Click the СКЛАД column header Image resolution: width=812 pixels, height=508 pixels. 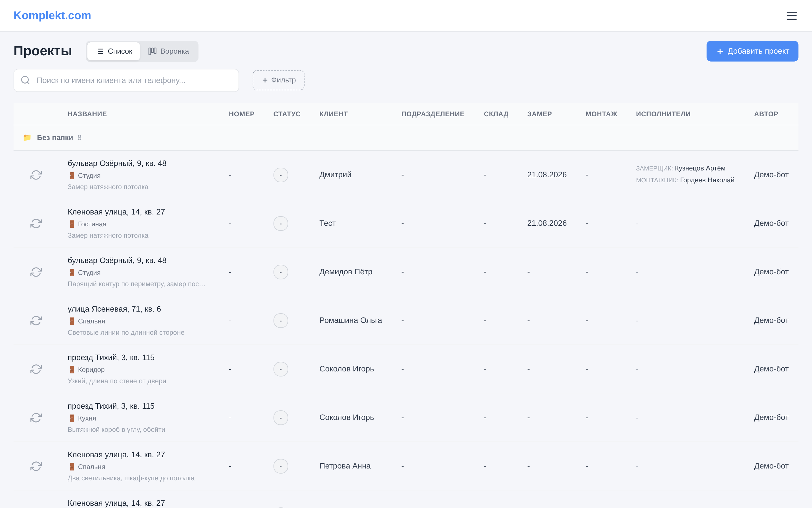[496, 114]
